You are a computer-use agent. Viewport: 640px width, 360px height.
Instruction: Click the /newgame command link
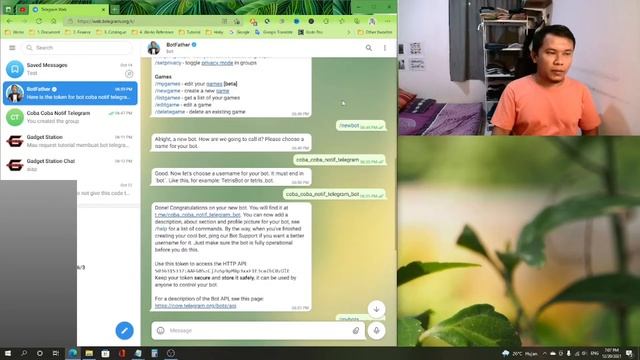pos(167,91)
